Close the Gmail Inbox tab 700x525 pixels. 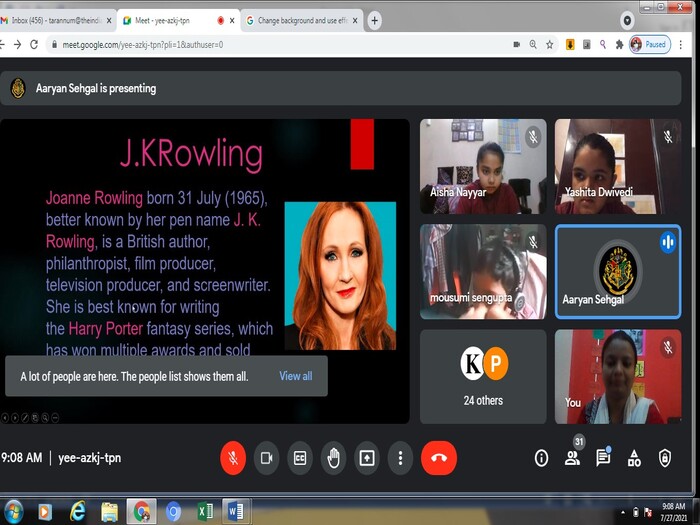pyautogui.click(x=109, y=21)
